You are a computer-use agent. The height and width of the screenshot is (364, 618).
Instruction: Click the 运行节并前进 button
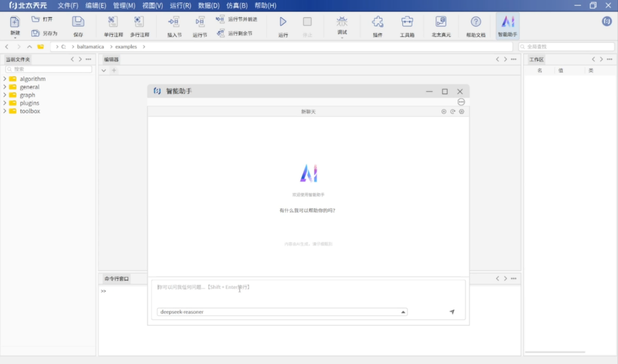point(237,19)
